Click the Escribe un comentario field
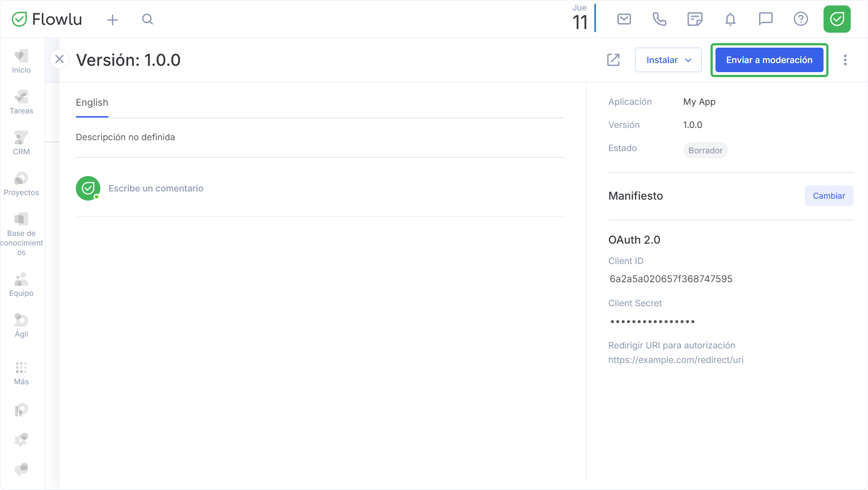 point(156,188)
